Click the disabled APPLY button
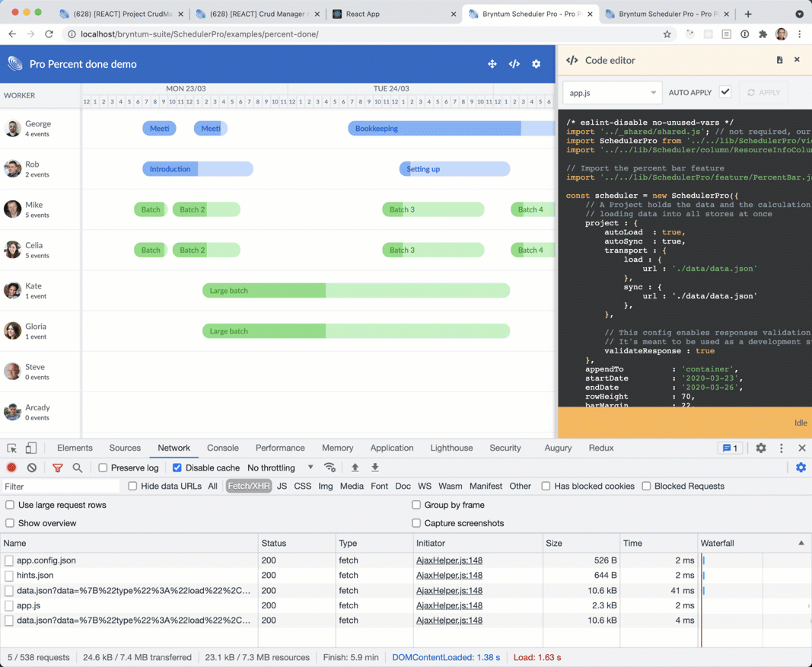This screenshot has width=812, height=667. click(x=763, y=91)
